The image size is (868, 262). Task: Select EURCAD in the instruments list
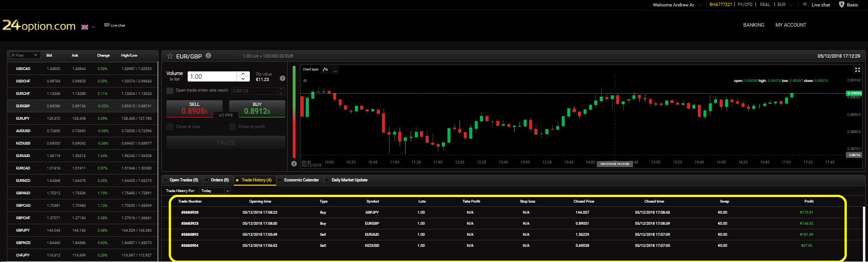point(83,168)
